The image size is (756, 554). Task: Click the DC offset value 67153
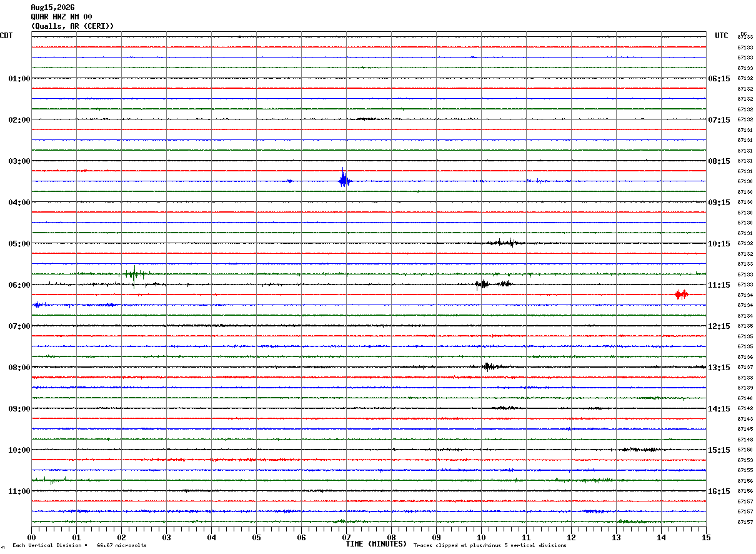click(x=745, y=460)
